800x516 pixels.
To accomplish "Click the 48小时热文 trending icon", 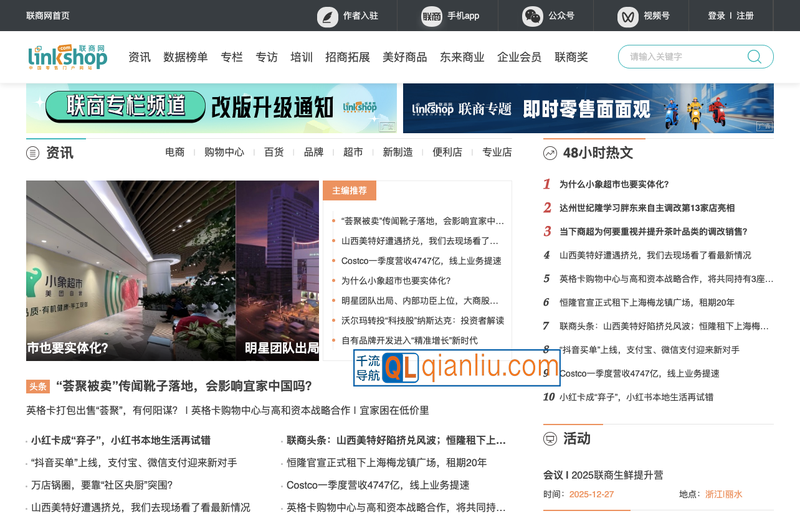I will point(549,153).
